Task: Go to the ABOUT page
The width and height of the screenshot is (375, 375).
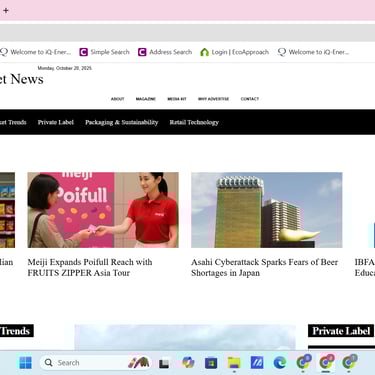Action: [117, 99]
